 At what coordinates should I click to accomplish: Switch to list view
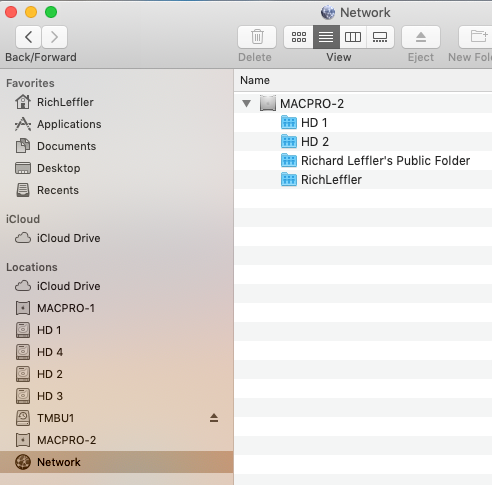point(326,37)
